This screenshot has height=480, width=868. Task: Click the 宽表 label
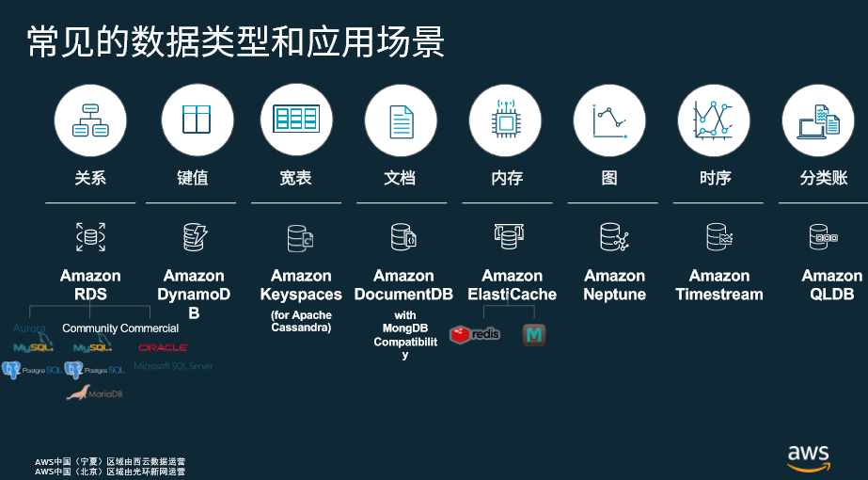click(x=295, y=178)
